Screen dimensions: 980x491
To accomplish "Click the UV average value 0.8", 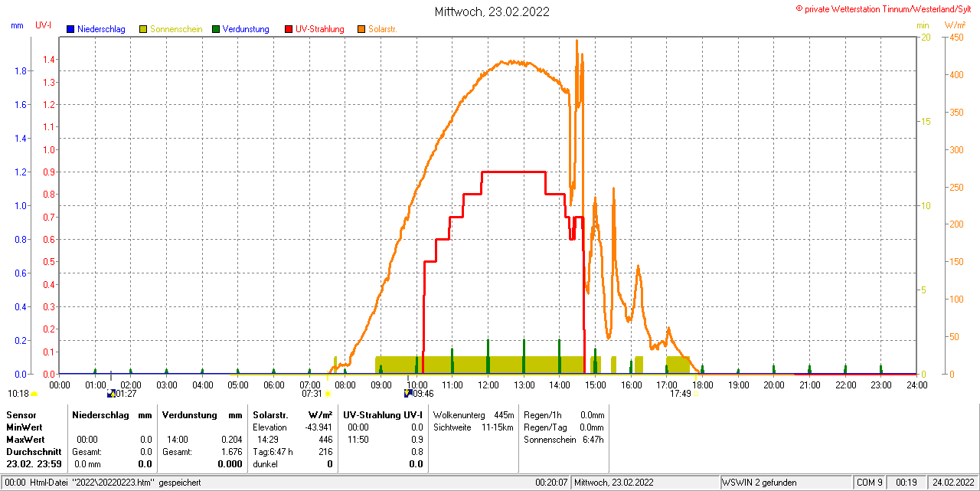I will click(x=416, y=452).
